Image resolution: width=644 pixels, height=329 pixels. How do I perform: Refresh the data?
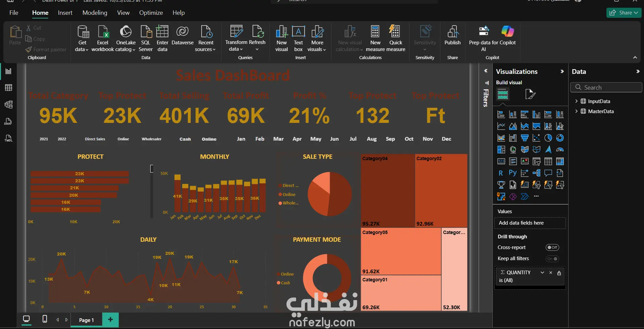coord(257,39)
